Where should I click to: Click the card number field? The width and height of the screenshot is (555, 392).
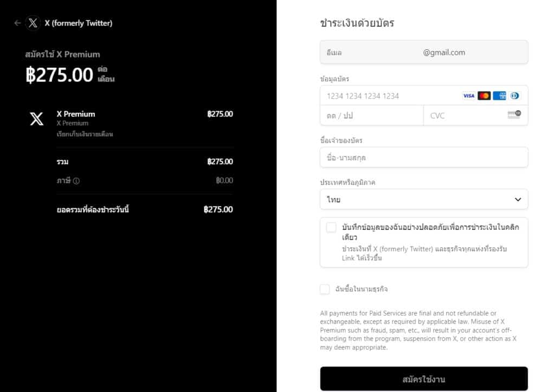[x=390, y=96]
